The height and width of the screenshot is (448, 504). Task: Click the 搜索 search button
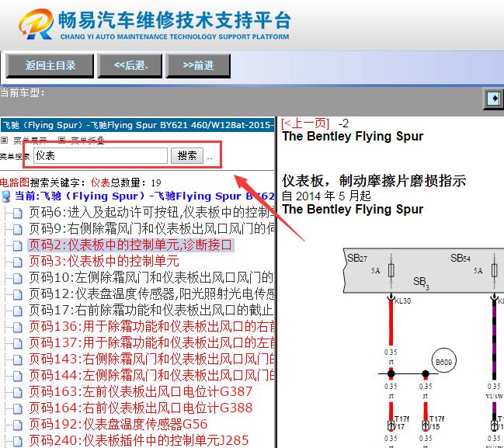187,155
